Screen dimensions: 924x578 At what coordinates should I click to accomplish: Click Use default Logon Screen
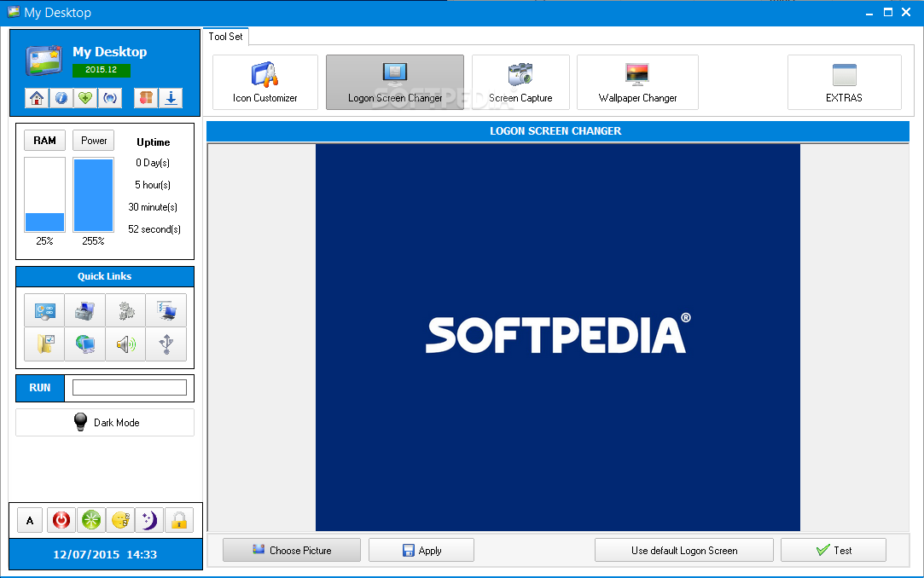click(684, 551)
